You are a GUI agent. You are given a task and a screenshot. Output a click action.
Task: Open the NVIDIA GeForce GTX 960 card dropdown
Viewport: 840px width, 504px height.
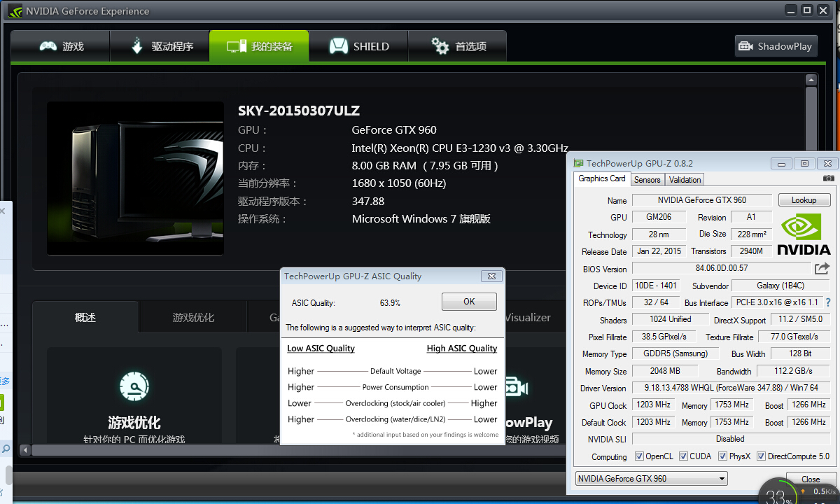[x=652, y=479]
